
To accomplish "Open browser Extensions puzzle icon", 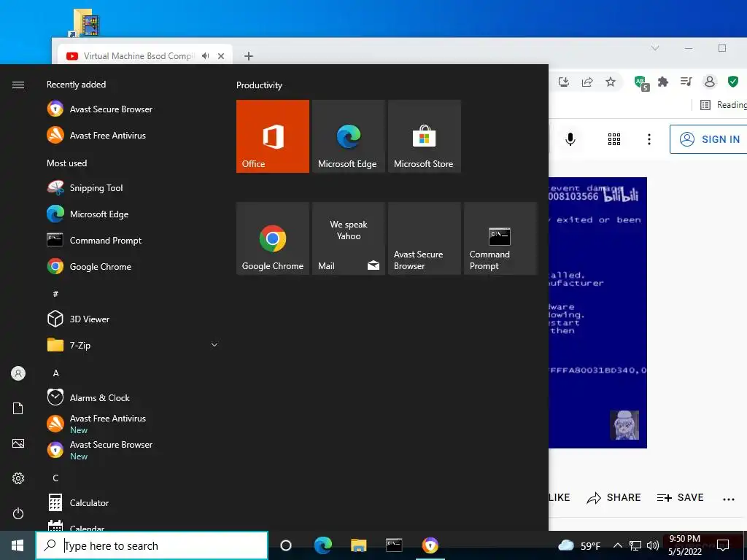I will pos(662,82).
